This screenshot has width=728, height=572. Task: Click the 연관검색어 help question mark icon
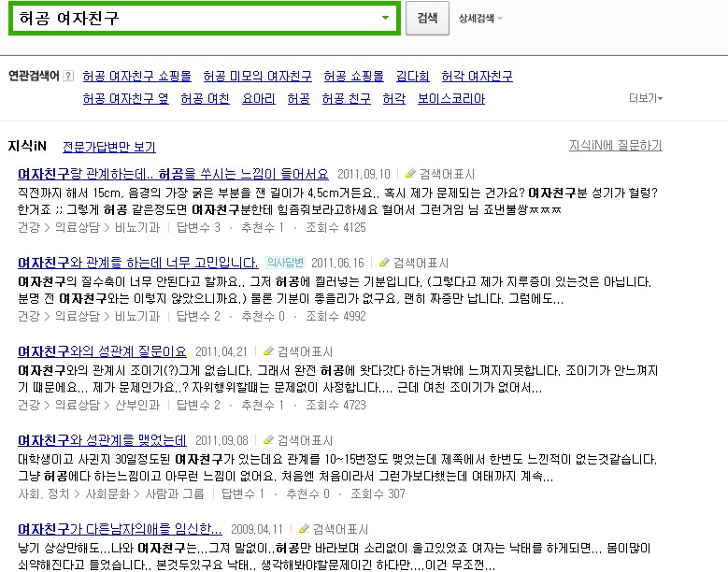tap(68, 76)
